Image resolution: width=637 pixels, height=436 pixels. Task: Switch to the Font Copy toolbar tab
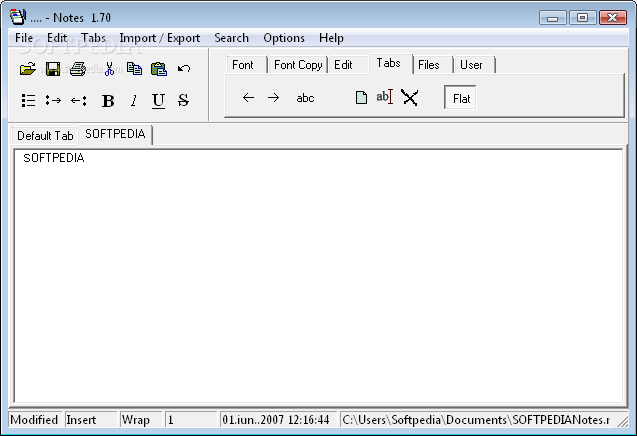pyautogui.click(x=298, y=65)
